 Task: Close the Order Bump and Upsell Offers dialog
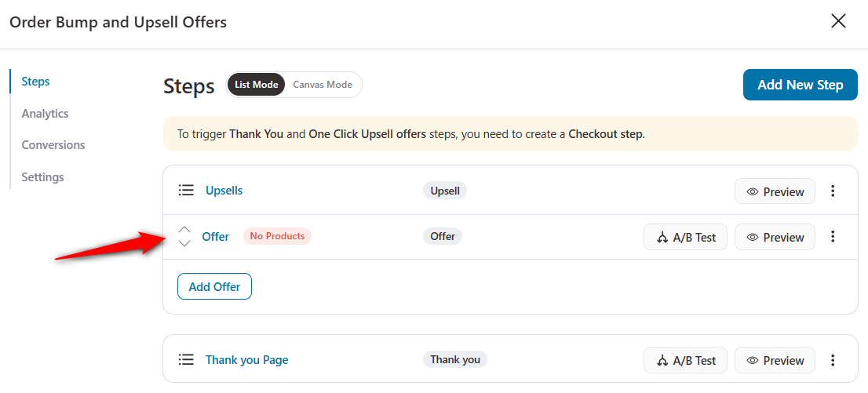click(x=839, y=22)
